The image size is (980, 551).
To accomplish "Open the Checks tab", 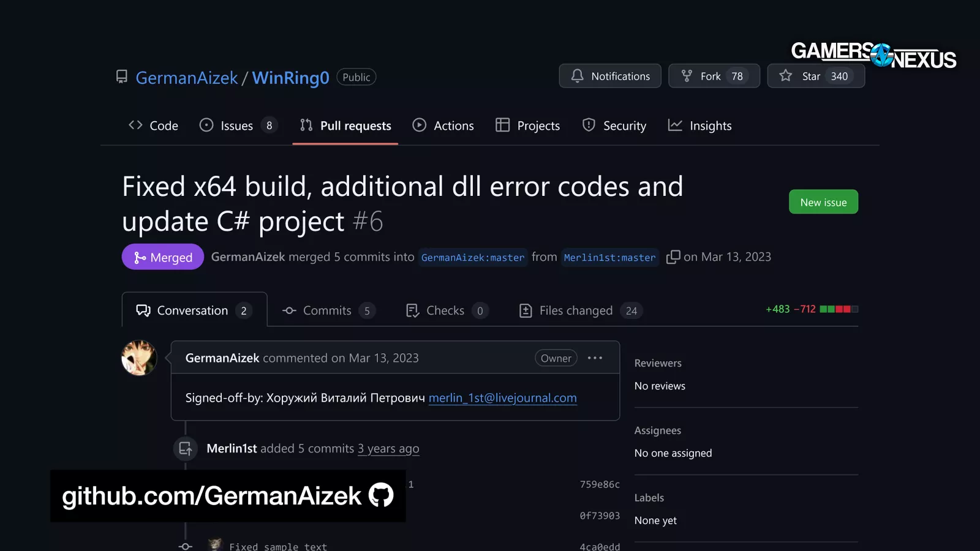I will click(x=446, y=310).
